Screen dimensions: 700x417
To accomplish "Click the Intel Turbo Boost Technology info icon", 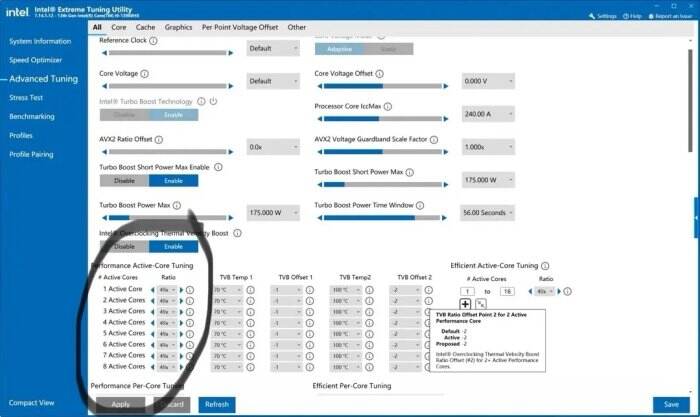I will [x=201, y=101].
